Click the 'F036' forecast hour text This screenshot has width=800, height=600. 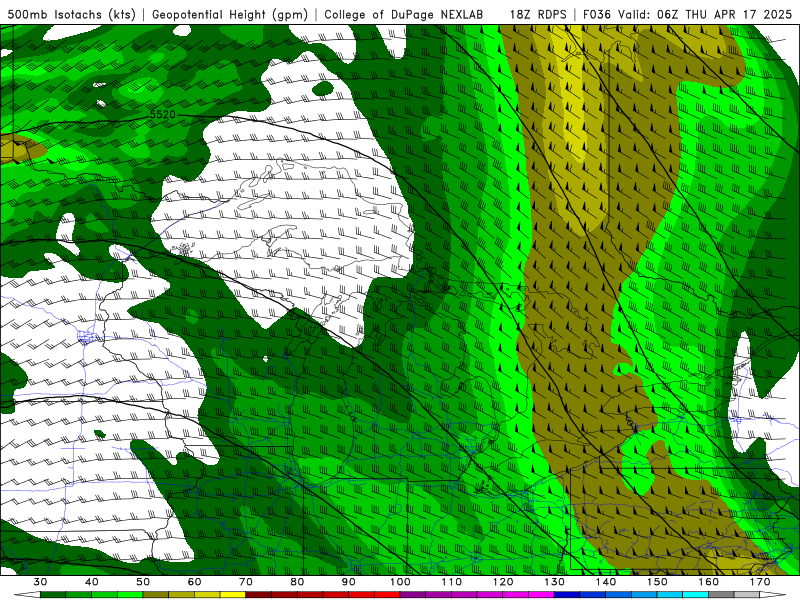click(597, 14)
